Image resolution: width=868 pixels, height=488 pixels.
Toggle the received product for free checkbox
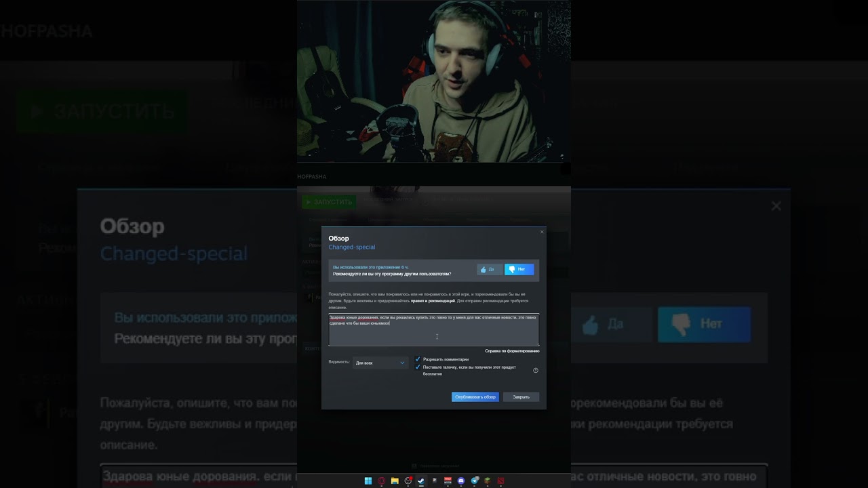click(x=418, y=367)
